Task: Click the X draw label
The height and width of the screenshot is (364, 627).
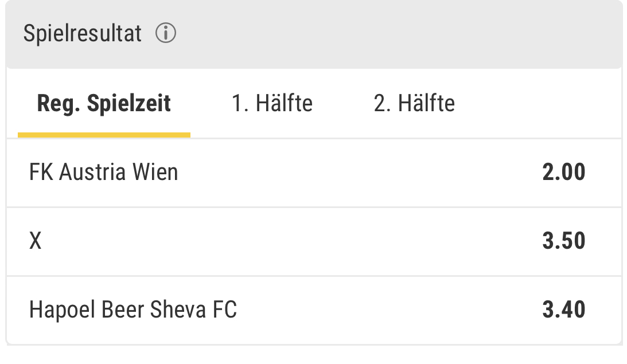Action: pos(35,241)
